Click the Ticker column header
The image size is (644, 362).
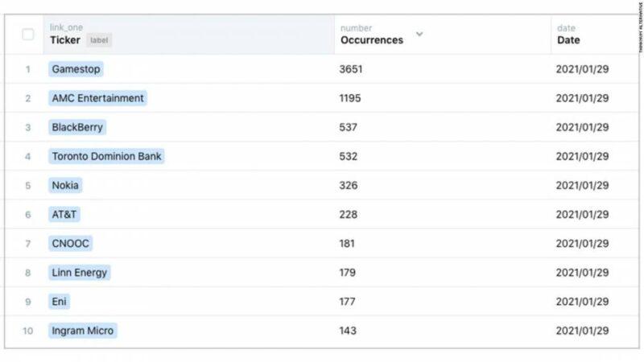65,40
